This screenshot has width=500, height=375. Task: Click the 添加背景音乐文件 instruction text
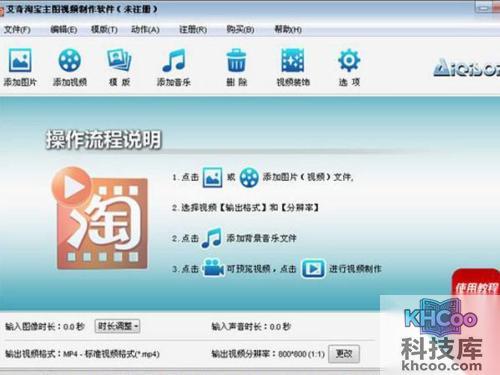click(x=261, y=238)
